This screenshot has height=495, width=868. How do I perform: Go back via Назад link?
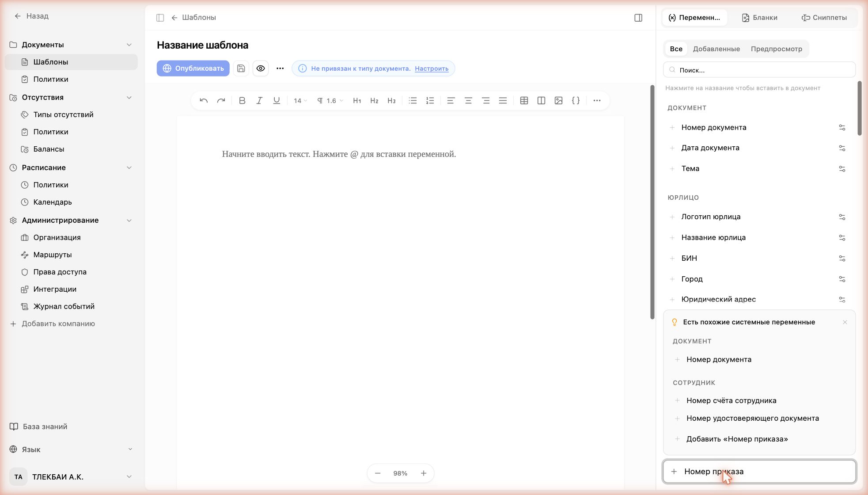(31, 16)
